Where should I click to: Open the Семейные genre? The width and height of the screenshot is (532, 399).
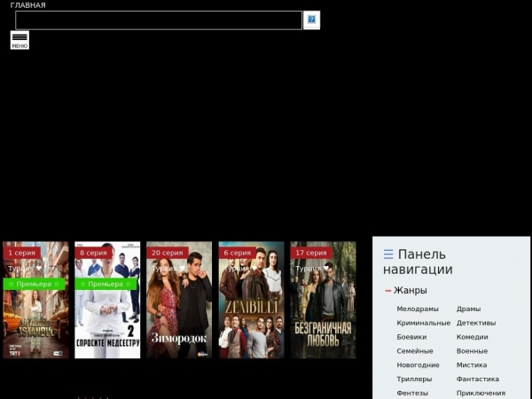point(415,351)
